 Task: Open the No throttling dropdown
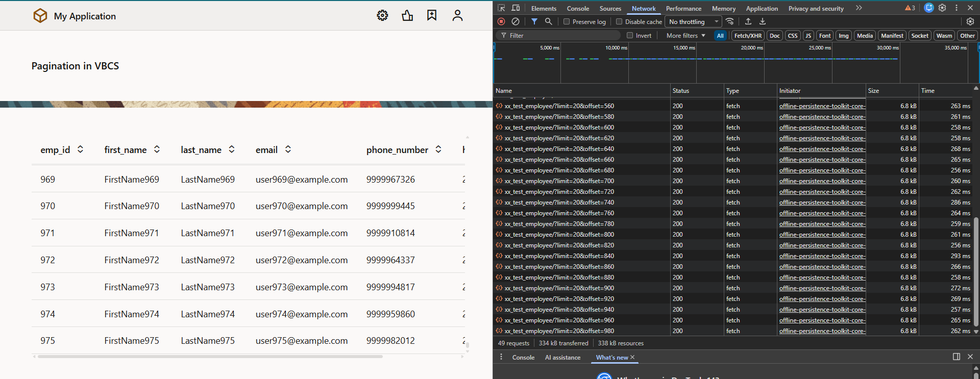694,22
